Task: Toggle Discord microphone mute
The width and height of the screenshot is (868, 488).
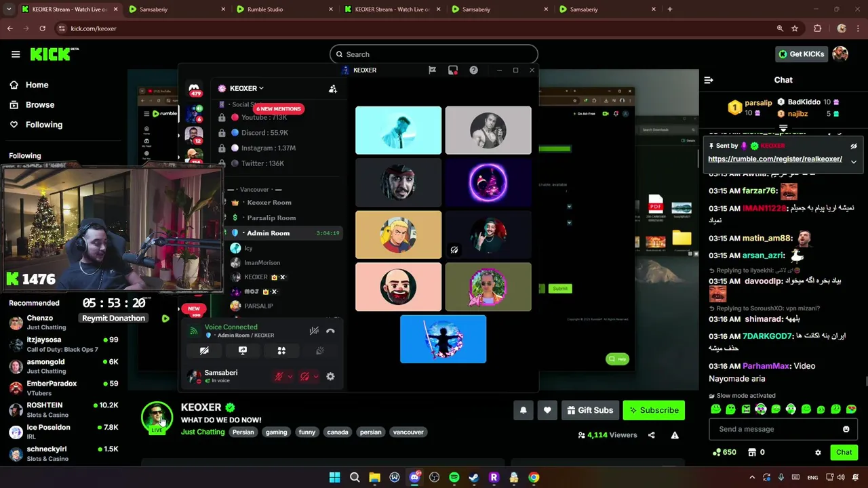Action: tap(278, 376)
